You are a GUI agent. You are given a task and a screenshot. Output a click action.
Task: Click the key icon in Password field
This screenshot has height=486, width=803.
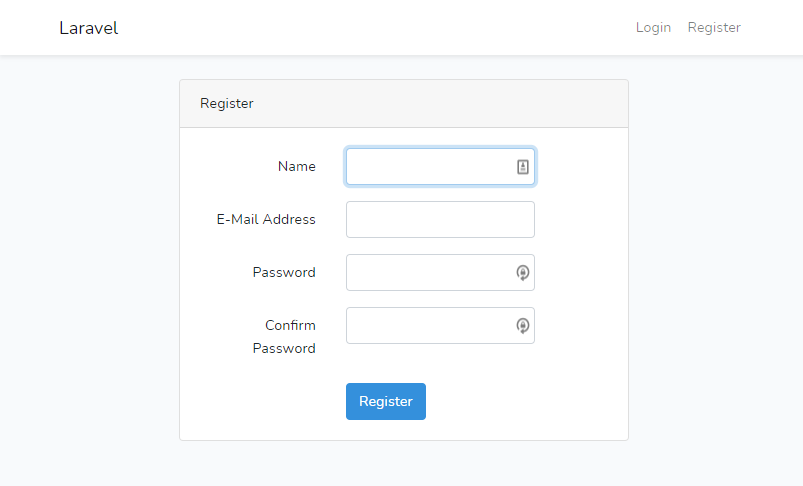click(522, 272)
